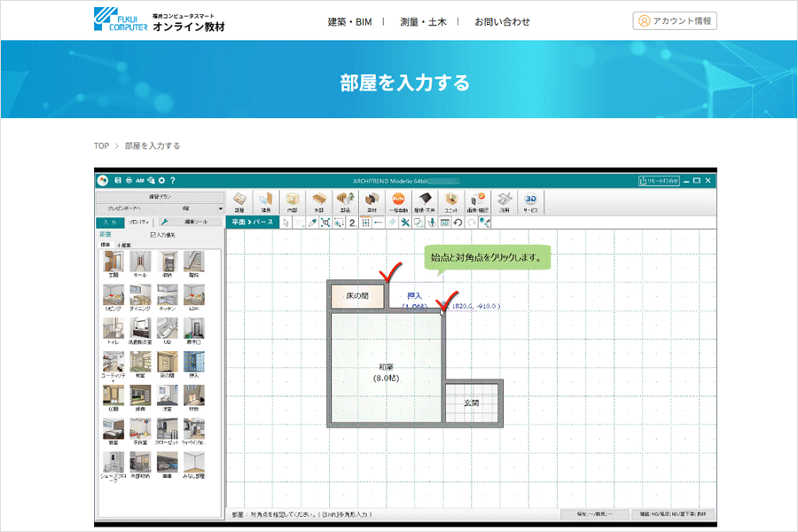Image resolution: width=798 pixels, height=532 pixels.
Task: Select the 外部 exterior tool icon
Action: click(x=317, y=199)
